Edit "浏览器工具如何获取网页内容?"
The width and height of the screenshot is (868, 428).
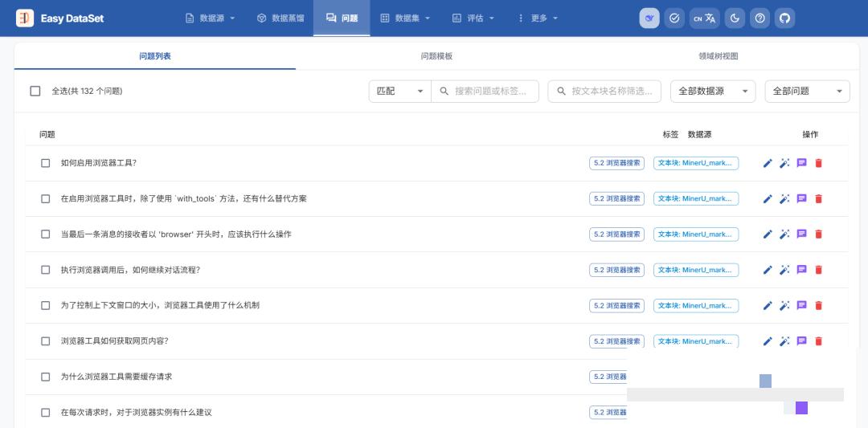pos(768,341)
